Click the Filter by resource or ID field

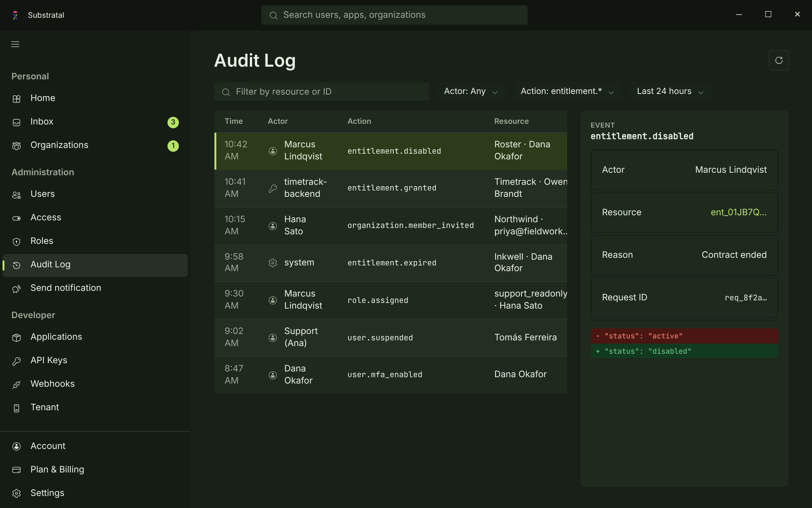click(321, 91)
